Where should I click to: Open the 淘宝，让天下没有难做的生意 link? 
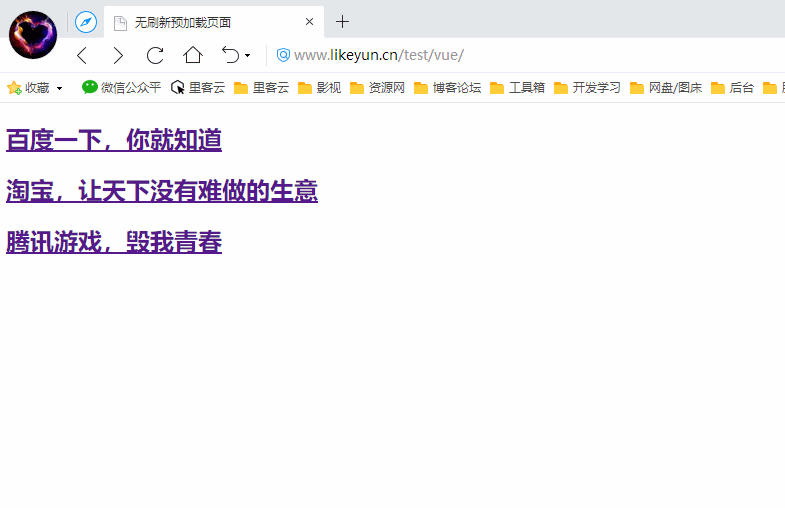pyautogui.click(x=162, y=192)
